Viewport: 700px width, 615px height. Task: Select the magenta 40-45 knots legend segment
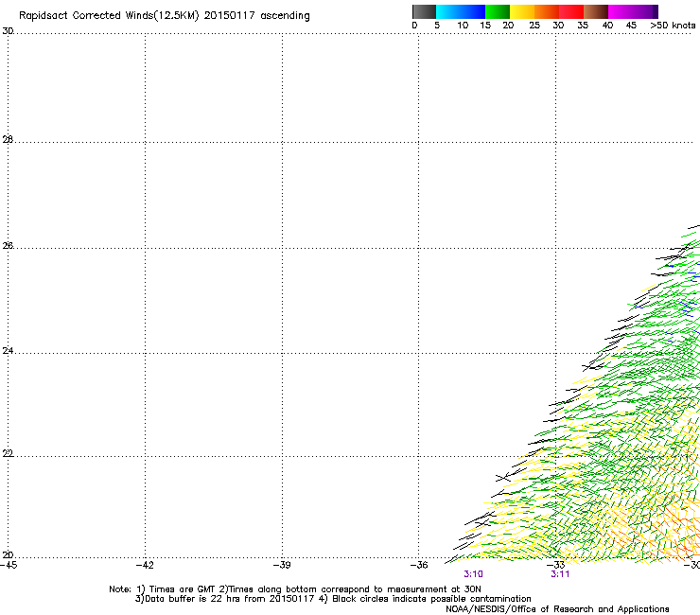(621, 11)
